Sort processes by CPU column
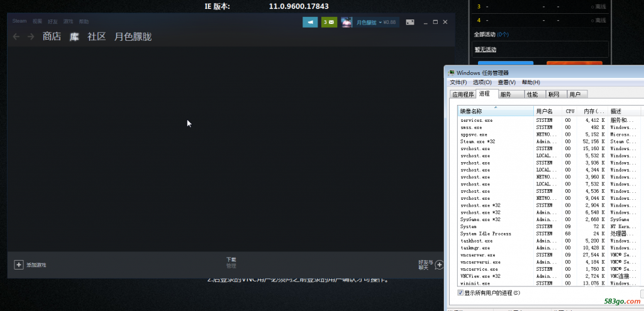Viewport: 644px width, 311px height. point(569,111)
